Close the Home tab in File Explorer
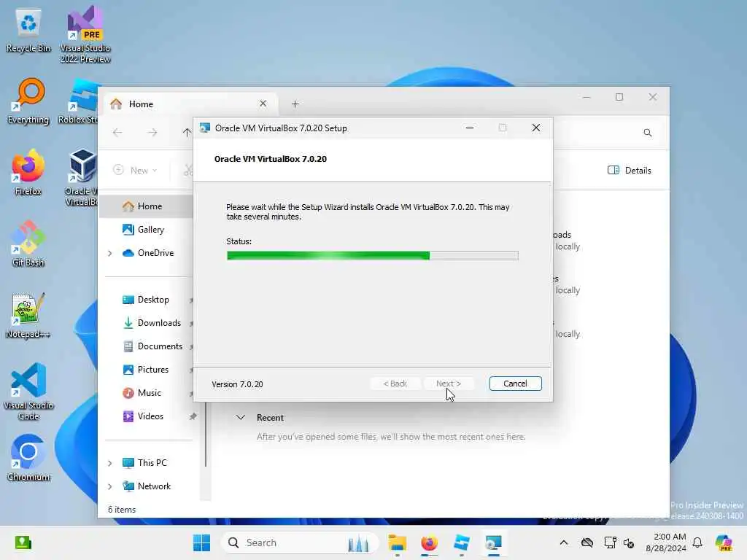This screenshot has width=747, height=560. coord(263,104)
